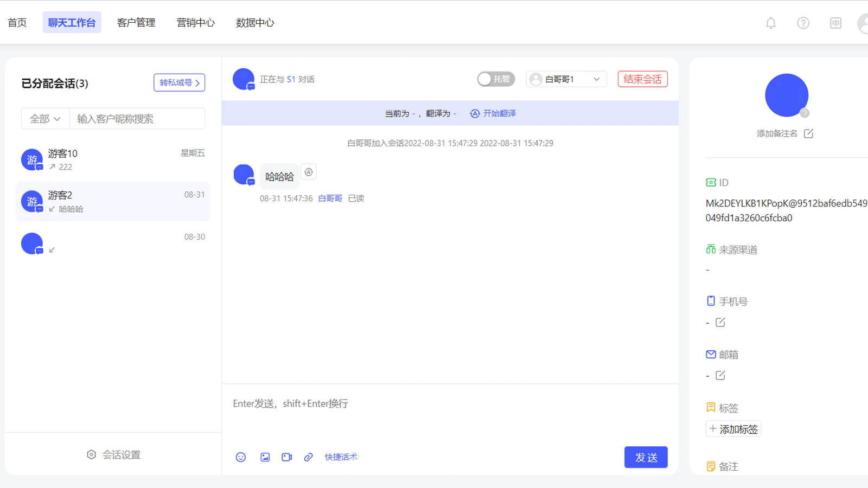Open the emoji picker in message toolbar
Image resolution: width=868 pixels, height=488 pixels.
tap(241, 457)
